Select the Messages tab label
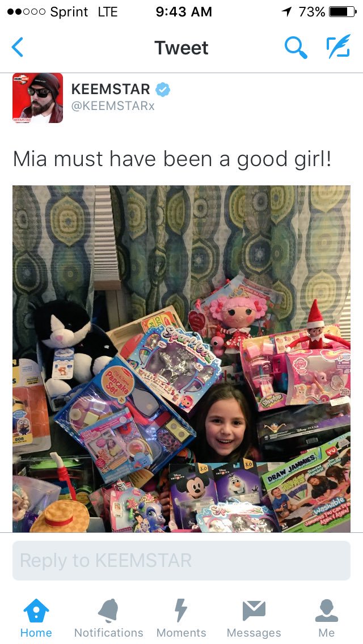 click(254, 633)
